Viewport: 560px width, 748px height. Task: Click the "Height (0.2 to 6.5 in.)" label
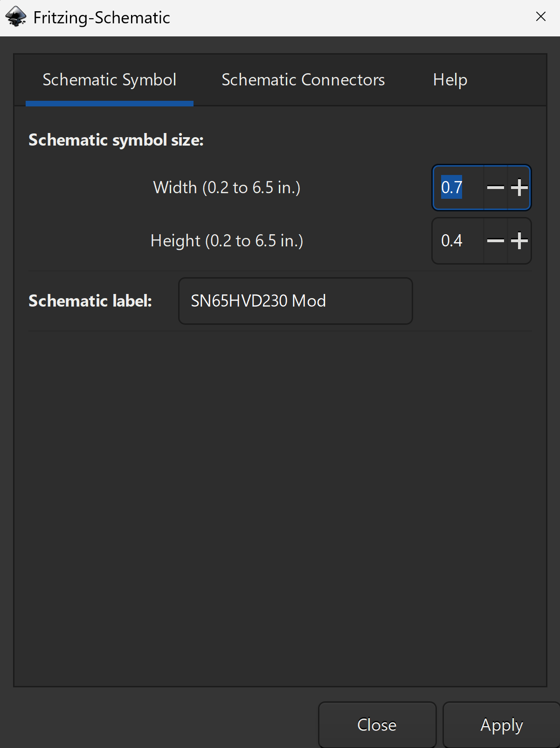227,241
